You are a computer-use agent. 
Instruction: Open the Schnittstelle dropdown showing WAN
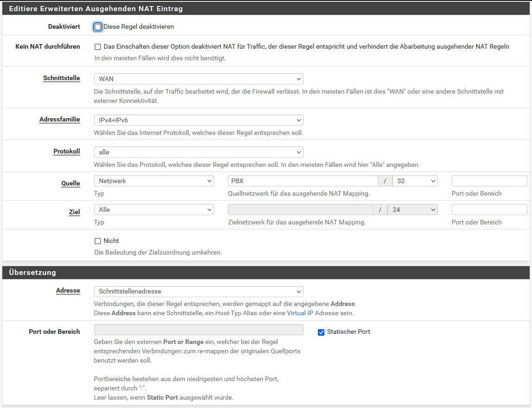click(198, 79)
